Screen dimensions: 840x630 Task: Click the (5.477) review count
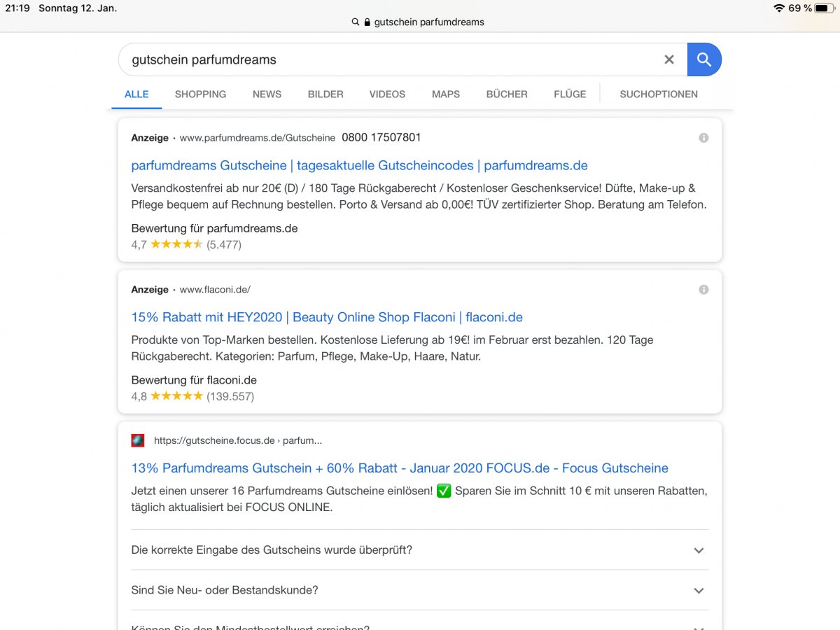point(224,245)
